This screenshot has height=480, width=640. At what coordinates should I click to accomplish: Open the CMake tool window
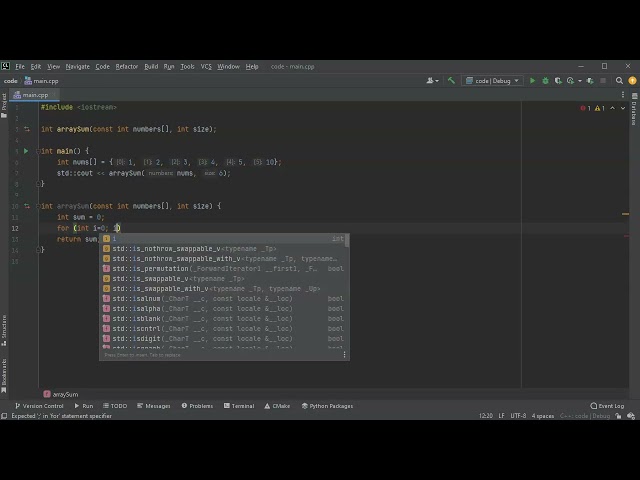point(277,406)
